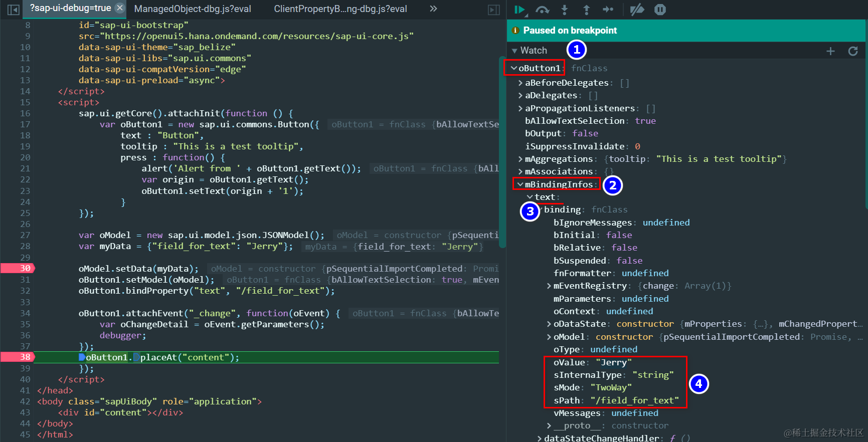Expand oDataState property
868x442 pixels.
coord(549,324)
